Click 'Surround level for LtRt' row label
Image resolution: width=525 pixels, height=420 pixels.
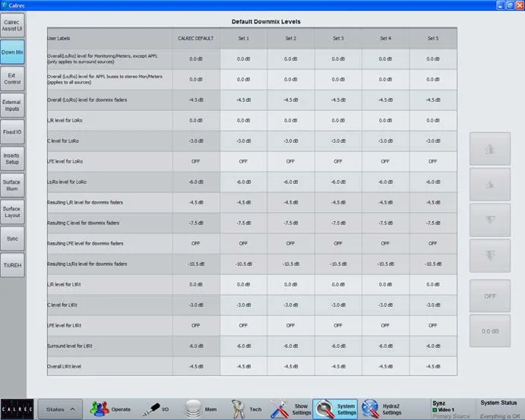(x=70, y=346)
